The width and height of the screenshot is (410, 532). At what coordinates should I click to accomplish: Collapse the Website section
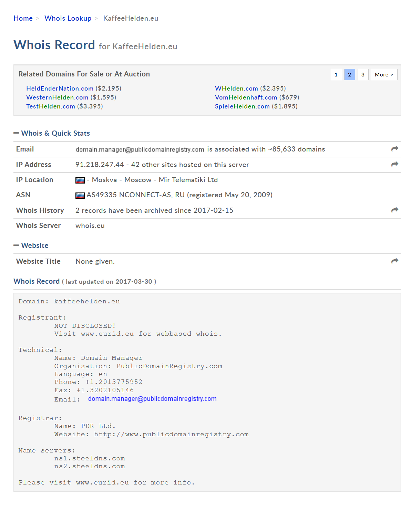tap(16, 245)
